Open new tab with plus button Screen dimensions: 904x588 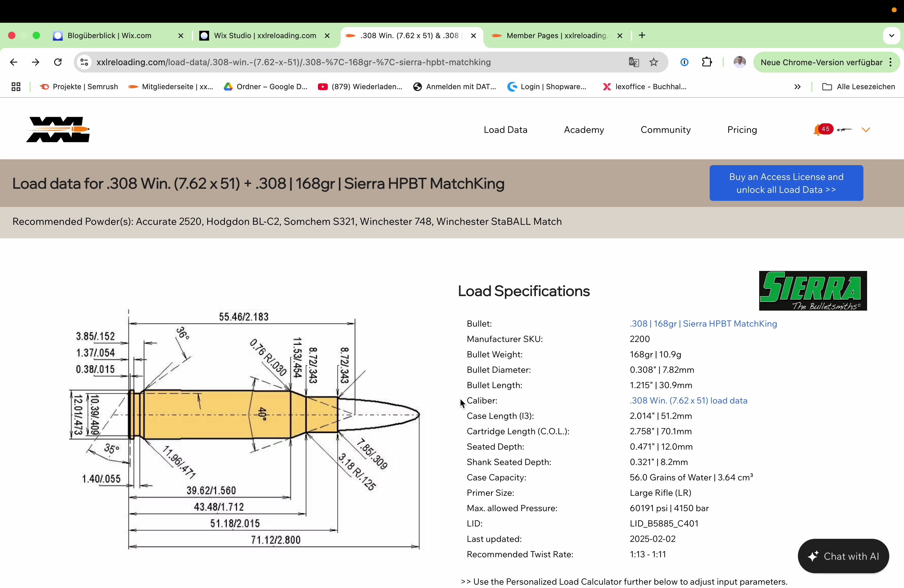pos(642,35)
